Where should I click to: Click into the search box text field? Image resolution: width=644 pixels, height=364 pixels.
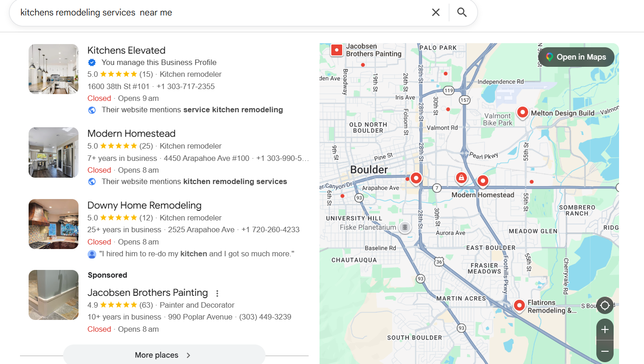[x=222, y=12]
